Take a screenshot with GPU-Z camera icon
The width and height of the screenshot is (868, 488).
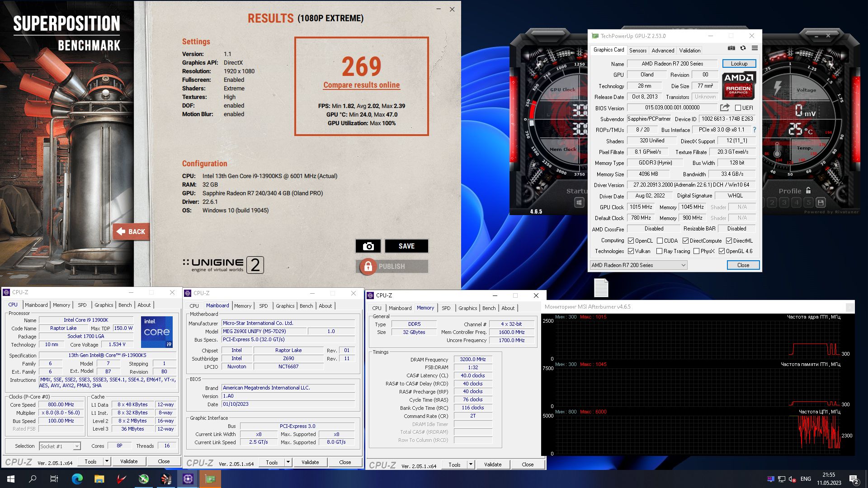pyautogui.click(x=731, y=48)
